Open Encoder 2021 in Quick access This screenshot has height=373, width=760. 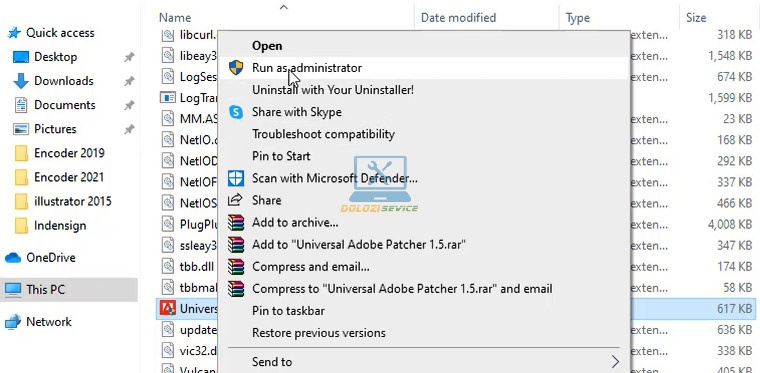pos(69,177)
